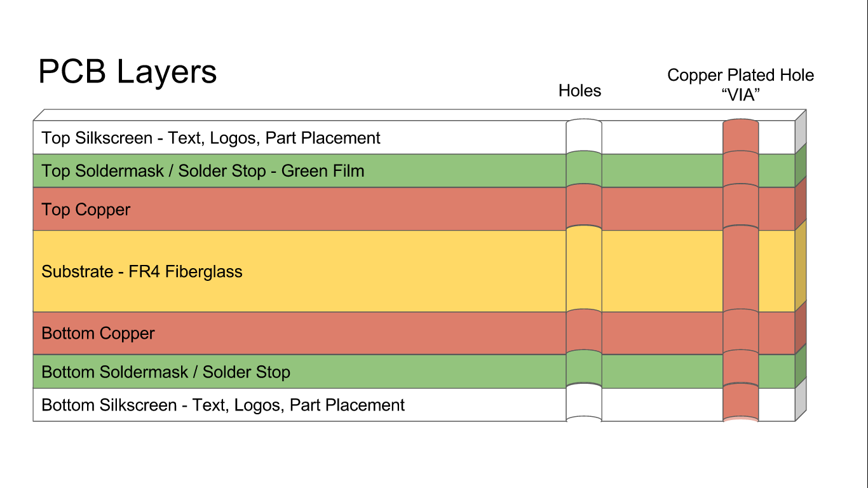Click the green hole segment in top soldermask
Viewport: 868px width, 488px height.
[x=583, y=170]
